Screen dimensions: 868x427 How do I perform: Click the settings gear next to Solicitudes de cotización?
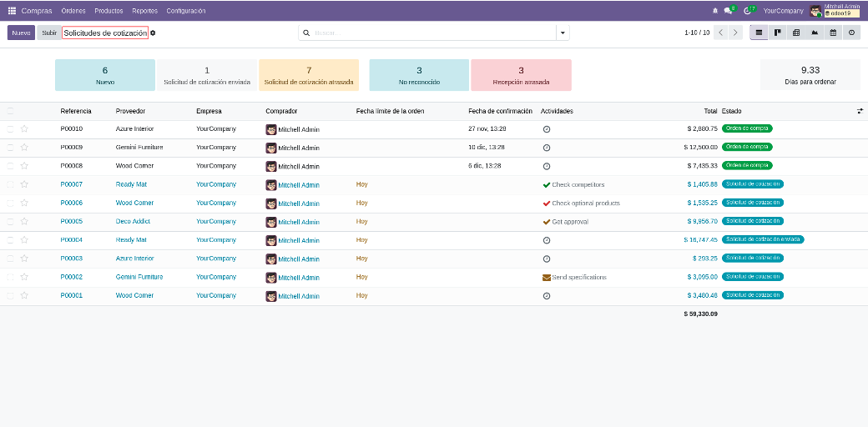(153, 33)
